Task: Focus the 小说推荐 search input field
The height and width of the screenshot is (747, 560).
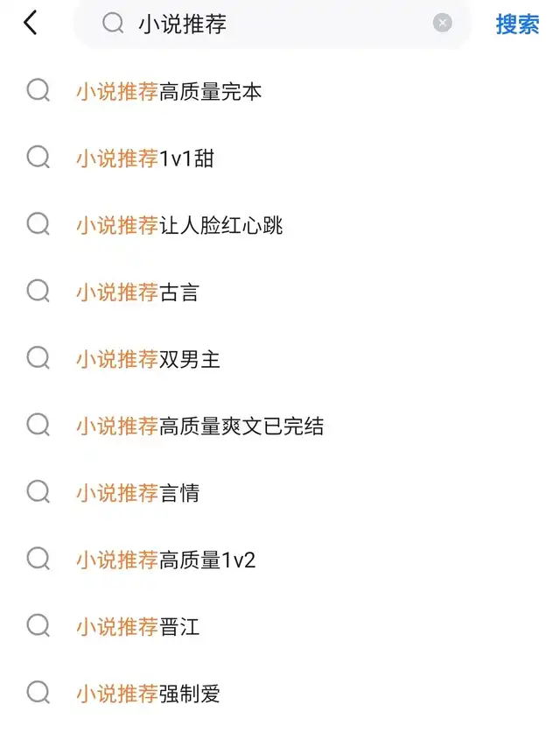Action: pyautogui.click(x=272, y=24)
